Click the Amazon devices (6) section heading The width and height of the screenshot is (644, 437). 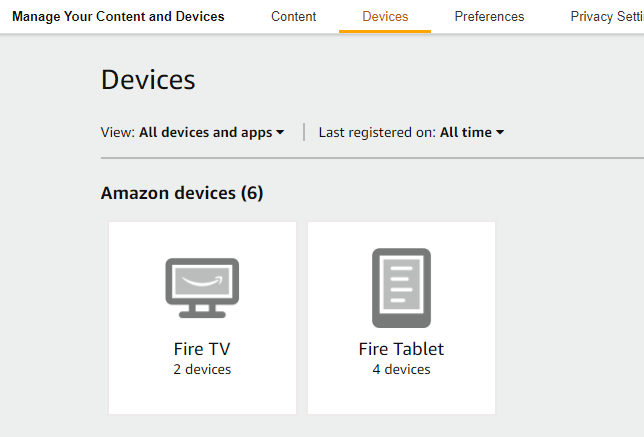click(x=182, y=193)
